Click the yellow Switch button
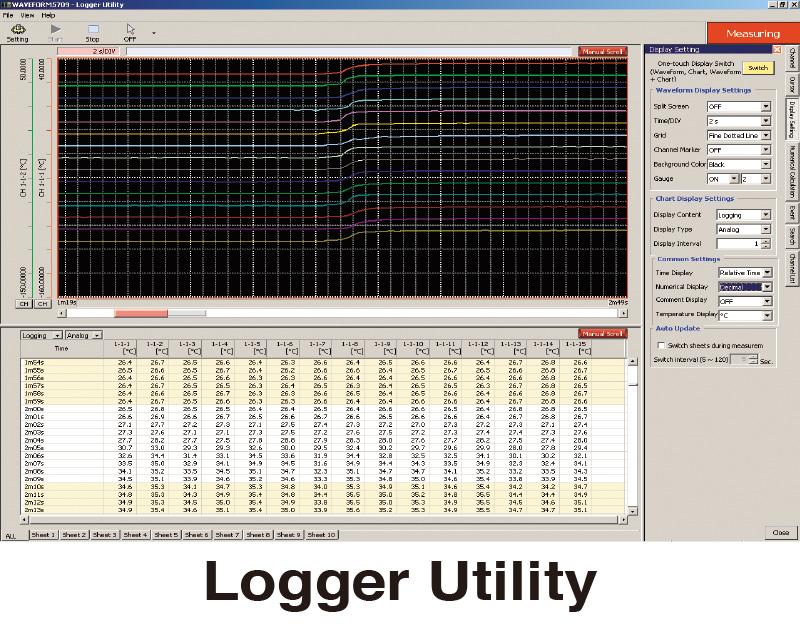800x640 pixels. click(x=758, y=68)
